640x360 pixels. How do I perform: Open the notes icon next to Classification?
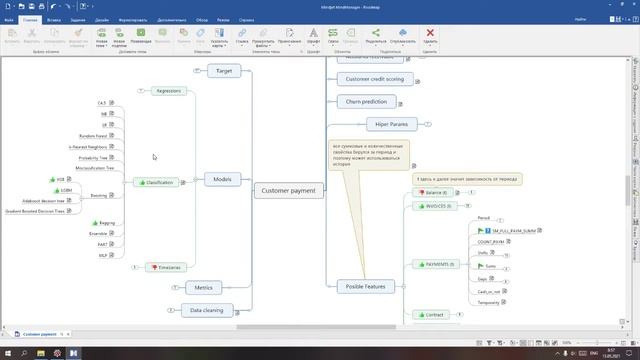183,182
